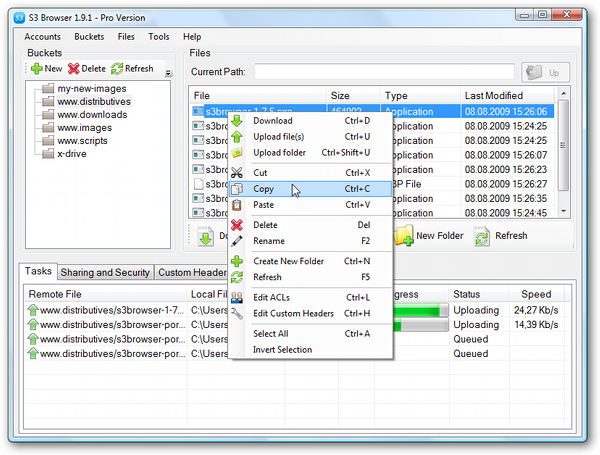Image resolution: width=600 pixels, height=455 pixels.
Task: Click the green plus New bucket icon
Action: [37, 69]
